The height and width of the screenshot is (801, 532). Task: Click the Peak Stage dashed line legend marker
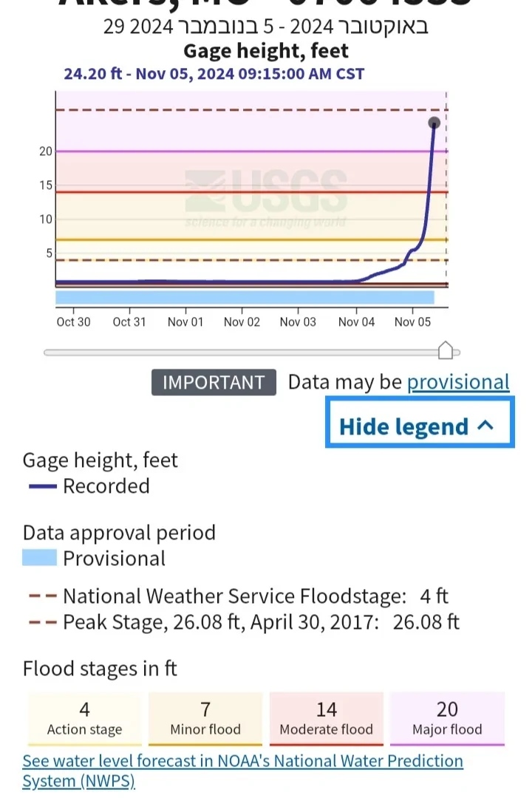tap(42, 622)
